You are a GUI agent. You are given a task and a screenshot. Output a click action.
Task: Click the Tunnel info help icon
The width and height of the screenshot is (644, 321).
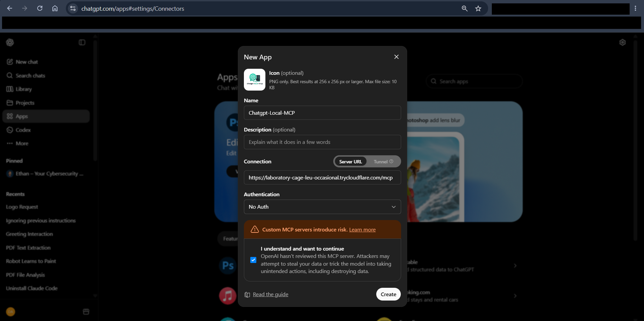coord(391,161)
